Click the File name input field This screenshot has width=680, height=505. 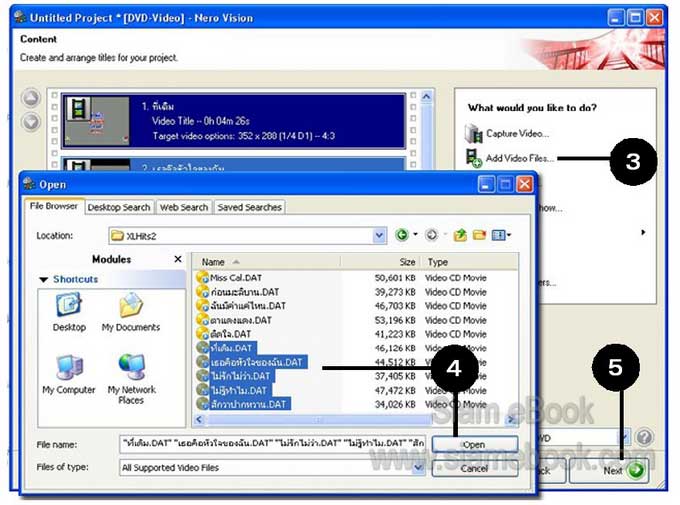point(272,443)
